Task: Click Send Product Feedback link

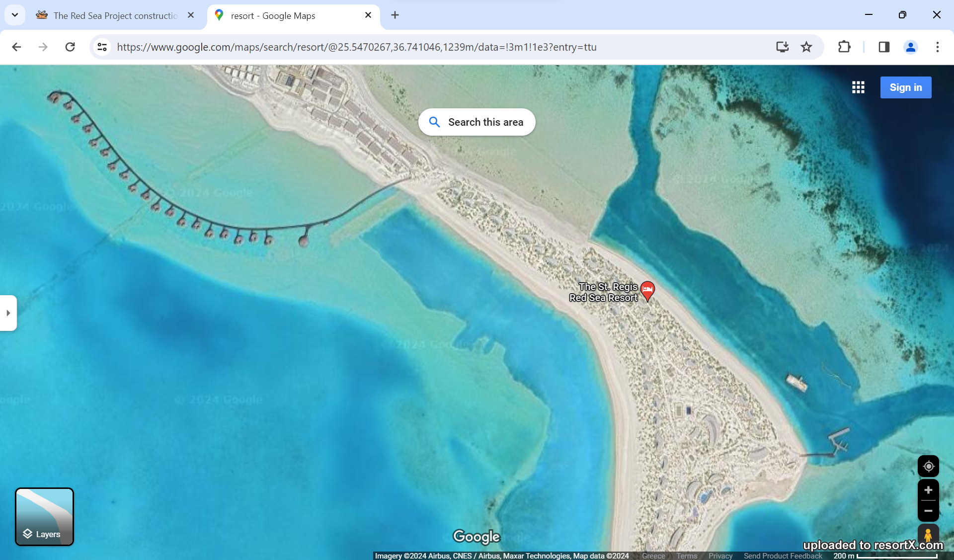Action: (x=783, y=556)
